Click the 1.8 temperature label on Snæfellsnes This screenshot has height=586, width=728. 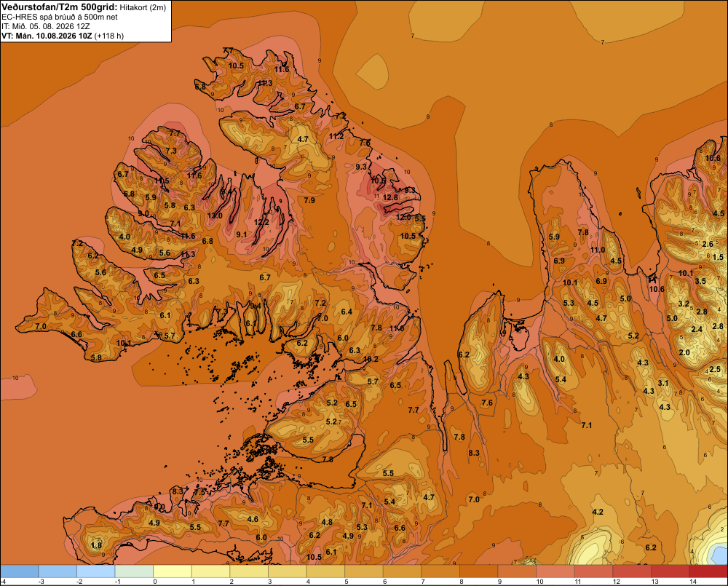pyautogui.click(x=96, y=545)
